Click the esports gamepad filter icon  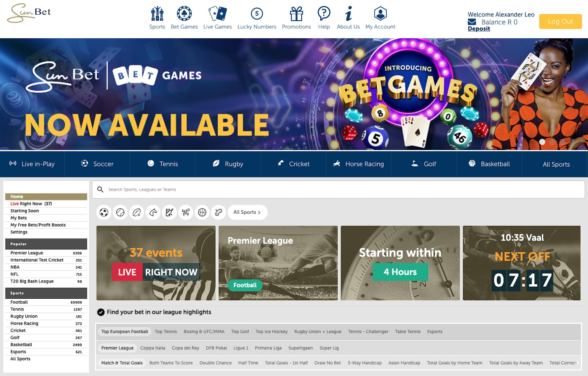pyautogui.click(x=218, y=212)
